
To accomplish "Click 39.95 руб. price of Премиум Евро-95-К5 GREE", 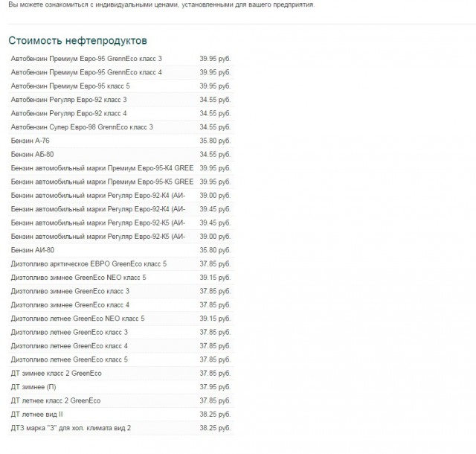I will [x=215, y=182].
